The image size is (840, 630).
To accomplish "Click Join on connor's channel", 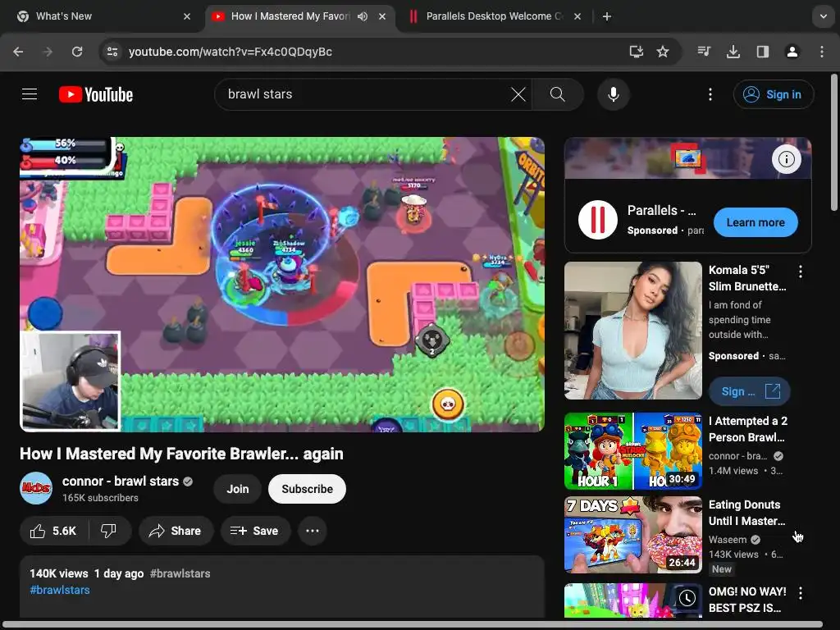I will pyautogui.click(x=237, y=489).
